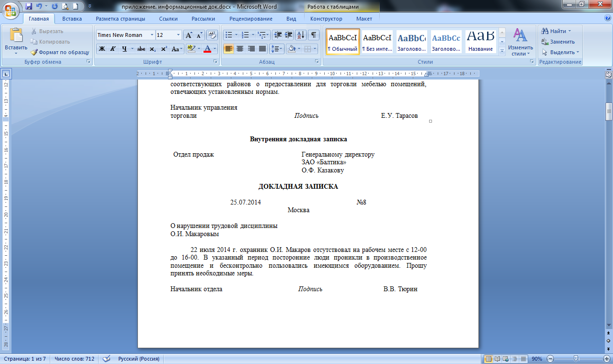The image size is (613, 364).
Task: Decrease font size with shrink font icon
Action: point(200,35)
